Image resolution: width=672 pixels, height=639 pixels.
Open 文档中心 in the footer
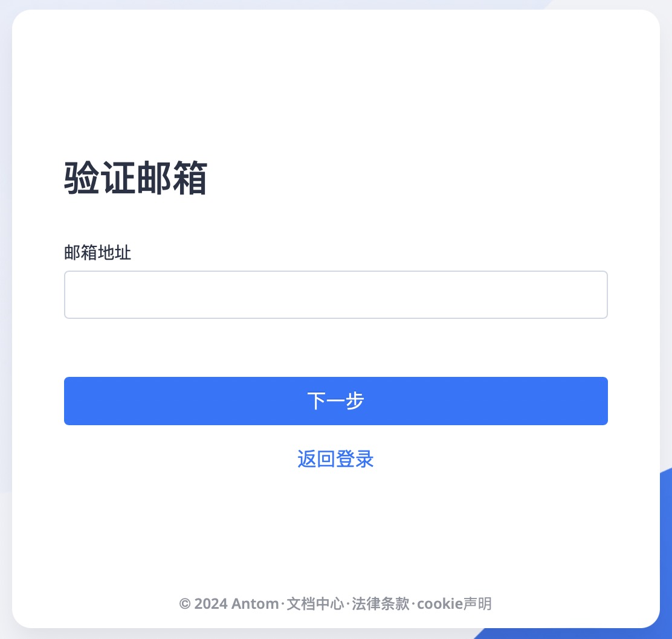point(315,603)
